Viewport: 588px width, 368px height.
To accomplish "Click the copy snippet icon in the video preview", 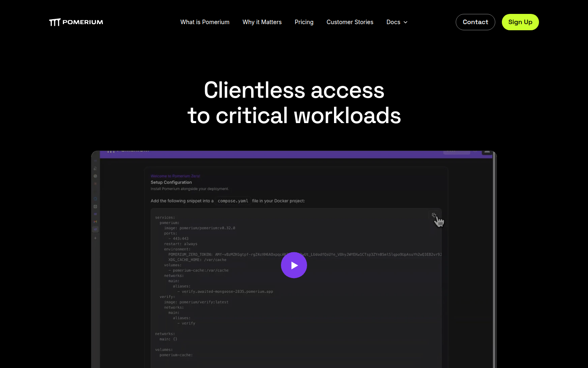I will [434, 215].
